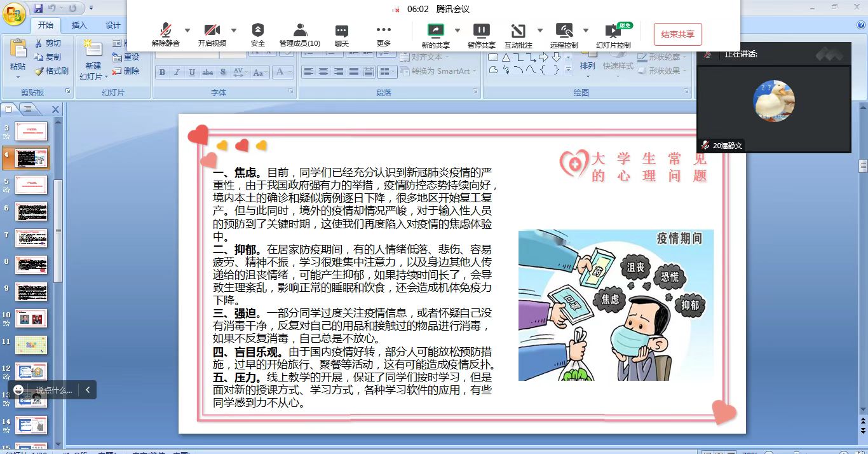
Task: Open the 设计 ribbon tab
Action: click(113, 25)
